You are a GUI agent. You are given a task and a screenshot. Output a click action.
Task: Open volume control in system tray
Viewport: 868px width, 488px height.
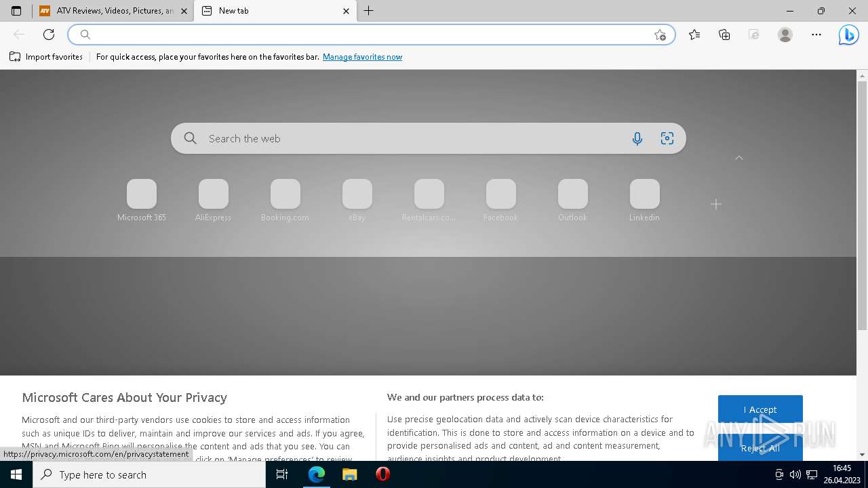(795, 474)
